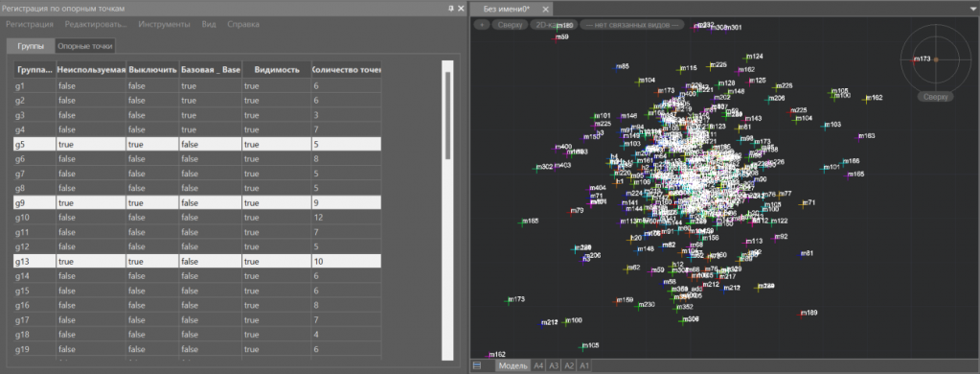Screen dimensions: 980x374
Task: Open the Справка menu
Action: [x=243, y=24]
